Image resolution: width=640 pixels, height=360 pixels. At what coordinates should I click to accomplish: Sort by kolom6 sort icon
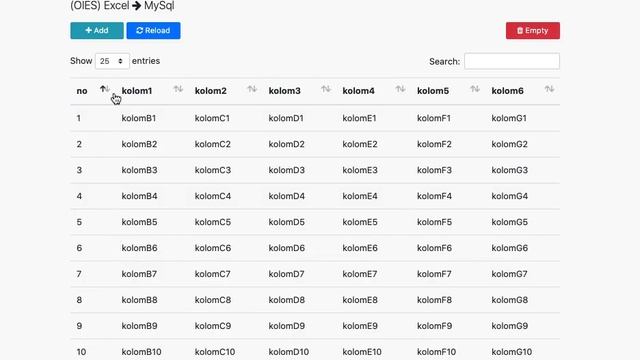[549, 89]
